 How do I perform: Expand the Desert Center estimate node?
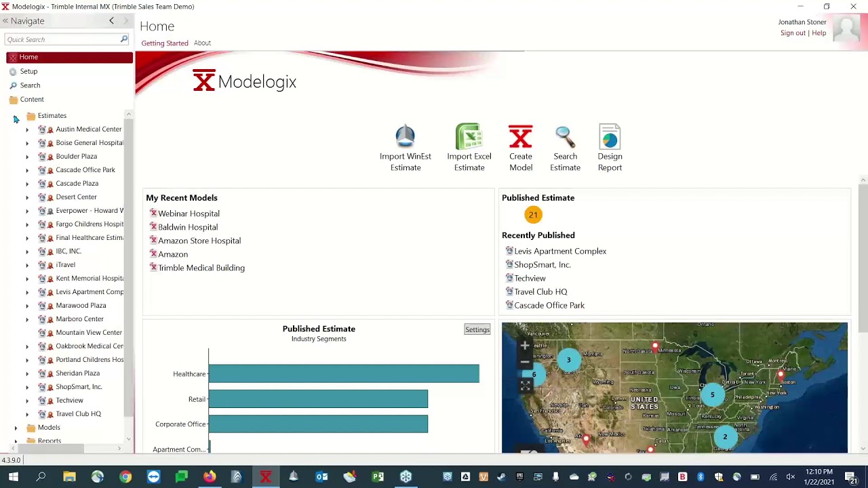27,197
